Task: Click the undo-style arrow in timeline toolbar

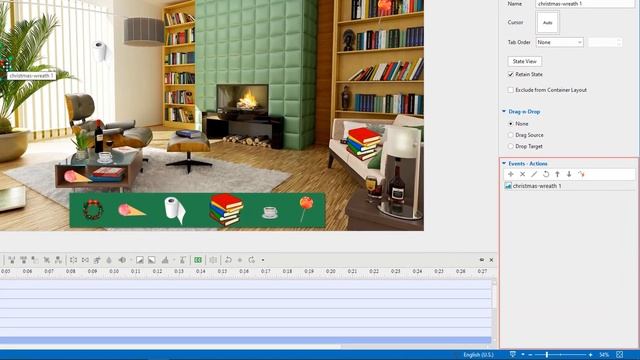Action: pyautogui.click(x=228, y=260)
